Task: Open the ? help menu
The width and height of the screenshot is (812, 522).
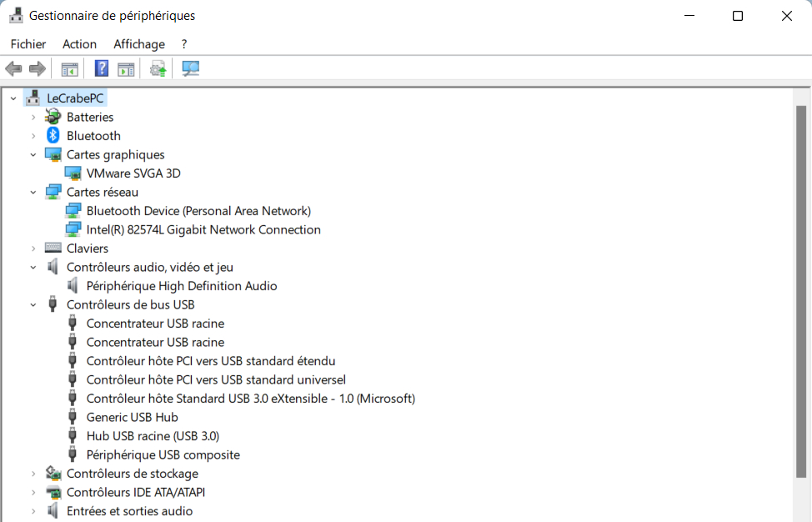Action: point(184,44)
